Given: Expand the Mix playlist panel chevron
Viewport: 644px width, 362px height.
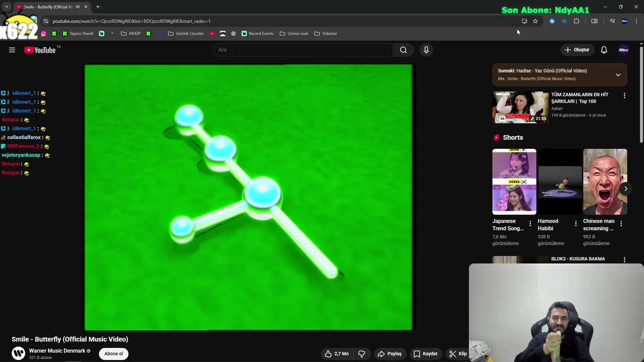Looking at the screenshot, I should point(618,75).
